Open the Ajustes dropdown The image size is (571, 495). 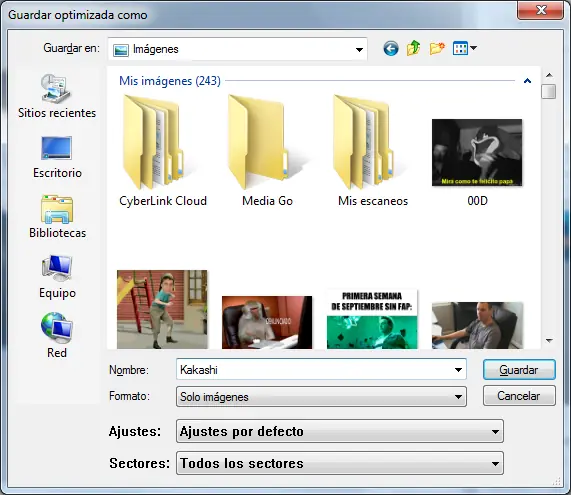(x=340, y=431)
